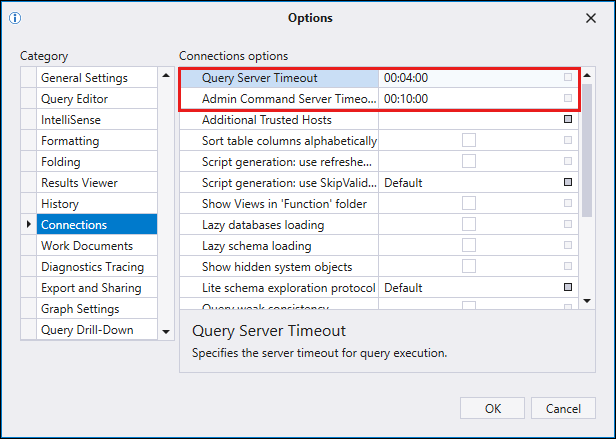The image size is (616, 439).
Task: Click the marker square for Admin Command Server Timeout
Action: pos(568,99)
